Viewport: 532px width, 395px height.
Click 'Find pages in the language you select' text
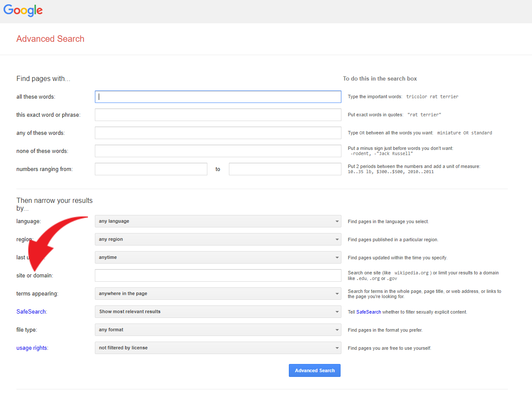pos(388,221)
